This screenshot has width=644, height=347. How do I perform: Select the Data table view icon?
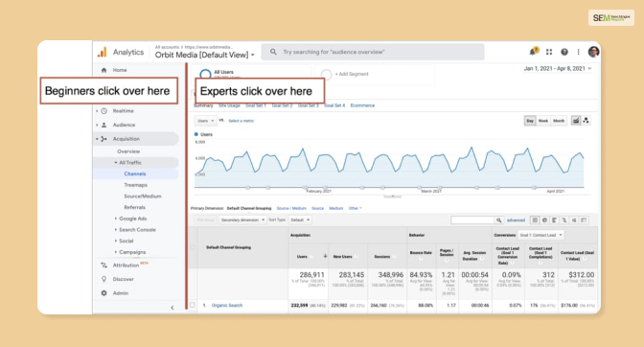tap(535, 220)
